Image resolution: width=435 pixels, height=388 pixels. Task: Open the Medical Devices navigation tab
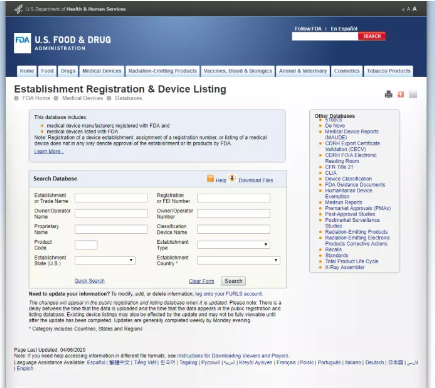[x=102, y=71]
